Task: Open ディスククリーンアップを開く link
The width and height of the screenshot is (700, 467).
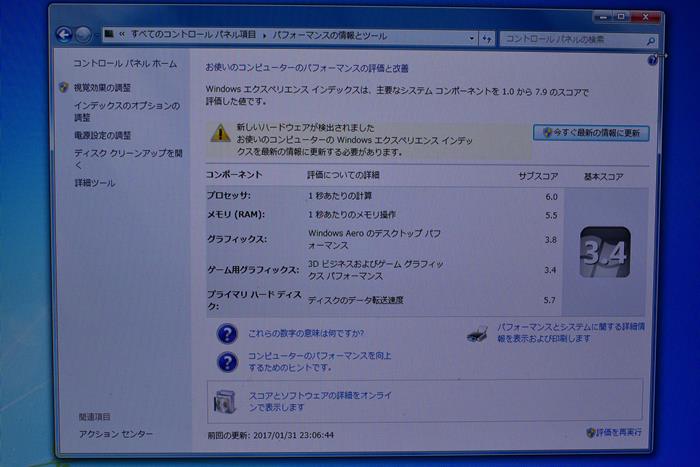Action: (x=129, y=159)
